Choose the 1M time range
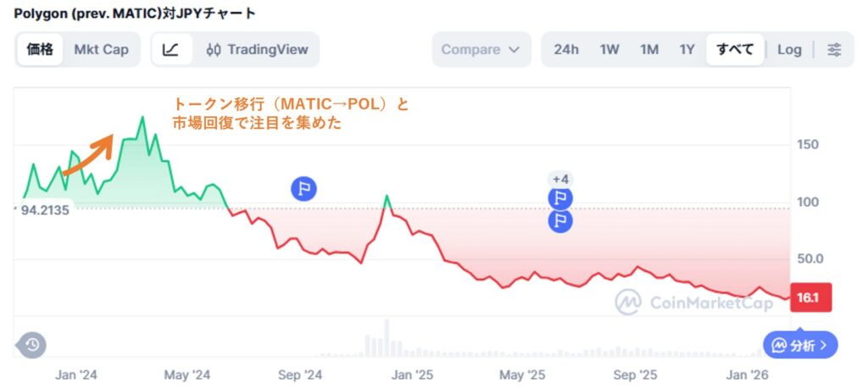 click(649, 50)
